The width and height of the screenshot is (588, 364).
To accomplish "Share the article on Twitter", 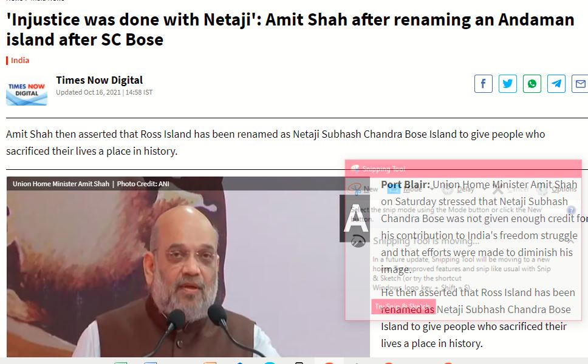I will [508, 84].
